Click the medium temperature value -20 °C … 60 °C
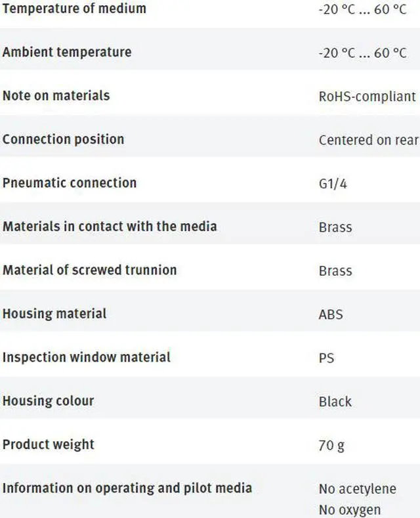Screen dimensions: 420x518 362,11
